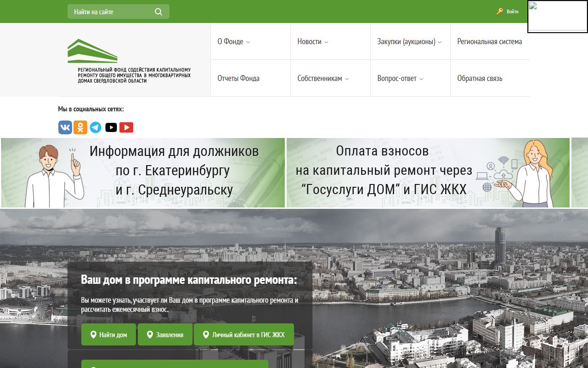This screenshot has width=588, height=368.
Task: Click 'Ваш дом в программе капитального ремонта' heading
Action: (x=189, y=280)
